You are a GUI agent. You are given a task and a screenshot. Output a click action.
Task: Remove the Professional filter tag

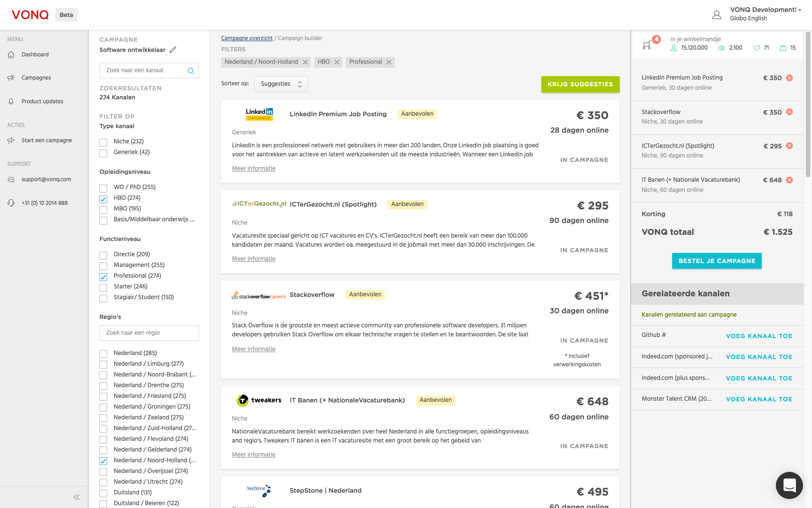(x=389, y=62)
